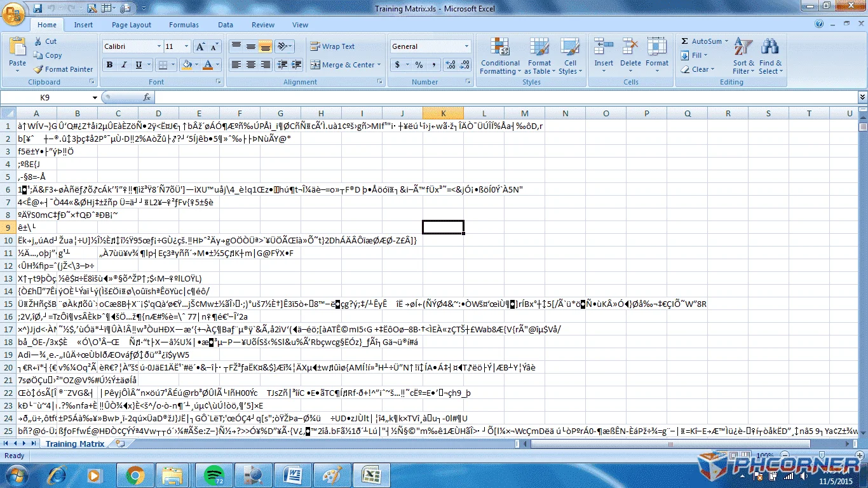Click the formula bar input area
This screenshot has height=488, width=868.
pos(506,97)
